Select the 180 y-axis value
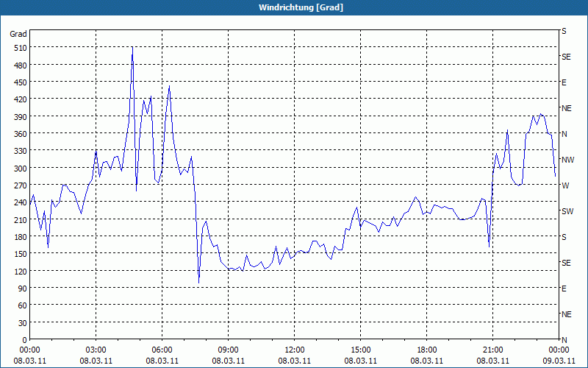The height and width of the screenshot is (368, 588). 21,237
